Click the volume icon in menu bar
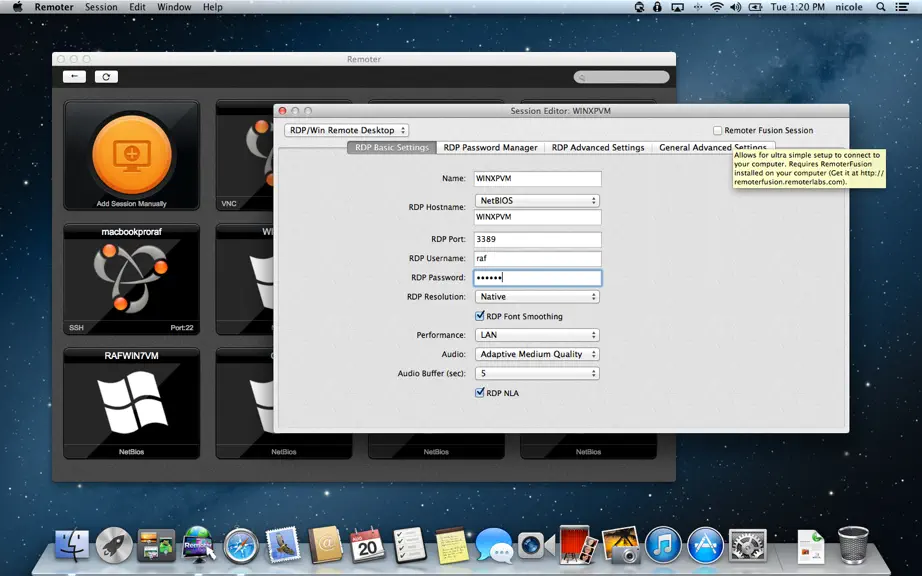This screenshot has width=922, height=576. click(x=735, y=7)
